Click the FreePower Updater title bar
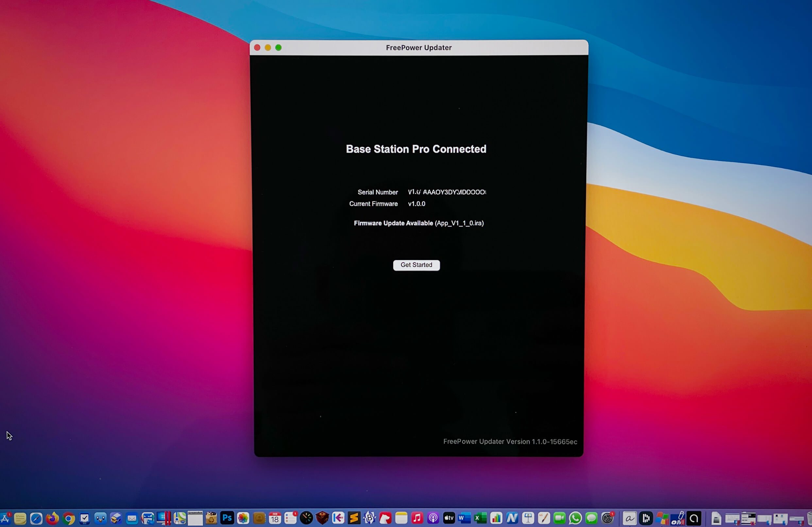The image size is (812, 527). click(418, 48)
